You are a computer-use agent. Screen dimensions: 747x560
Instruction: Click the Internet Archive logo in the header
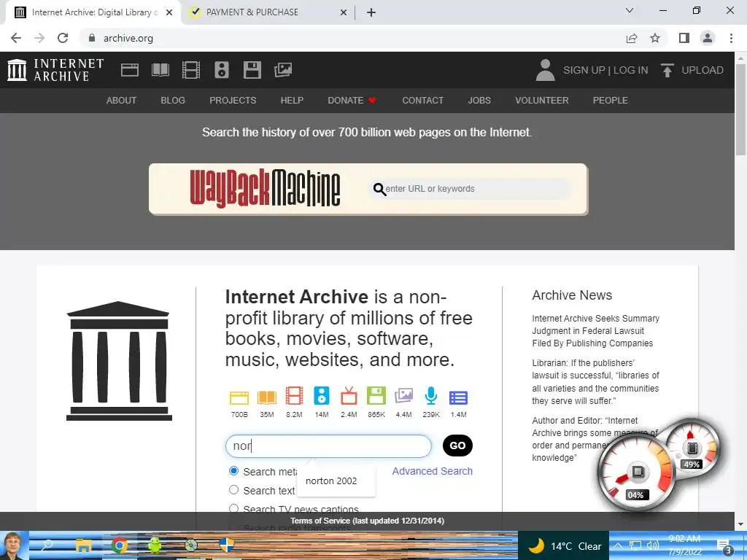click(x=55, y=70)
